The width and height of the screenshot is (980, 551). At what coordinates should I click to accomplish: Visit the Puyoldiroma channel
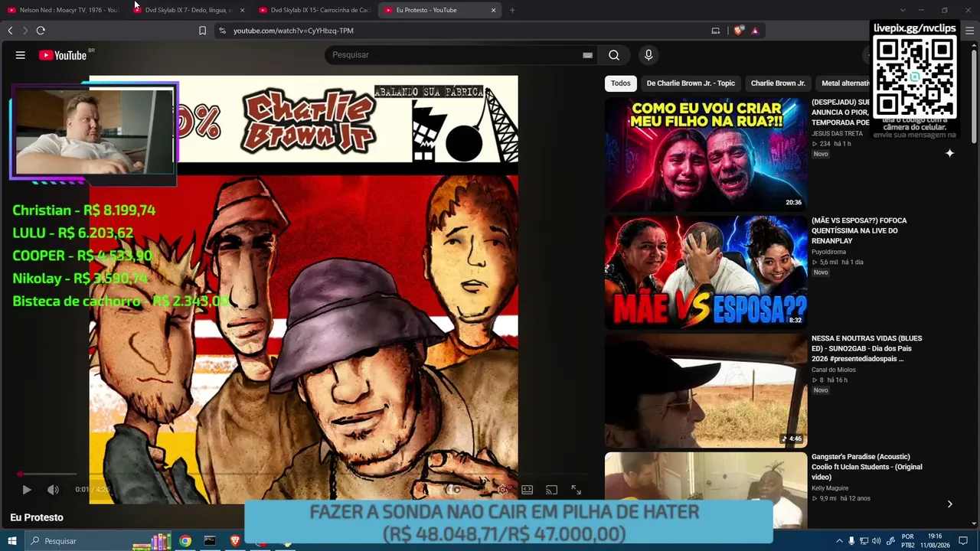828,252
